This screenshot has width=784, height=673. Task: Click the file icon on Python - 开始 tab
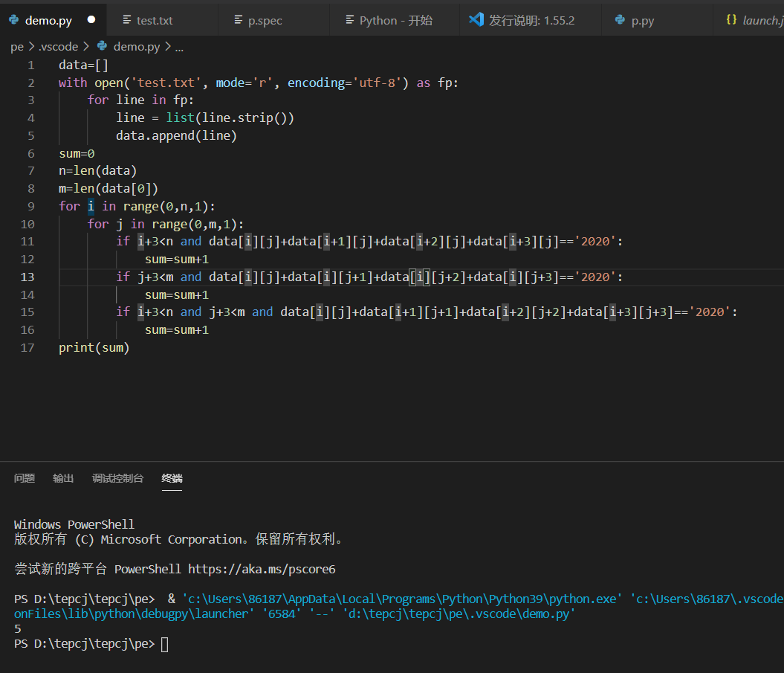pyautogui.click(x=350, y=19)
